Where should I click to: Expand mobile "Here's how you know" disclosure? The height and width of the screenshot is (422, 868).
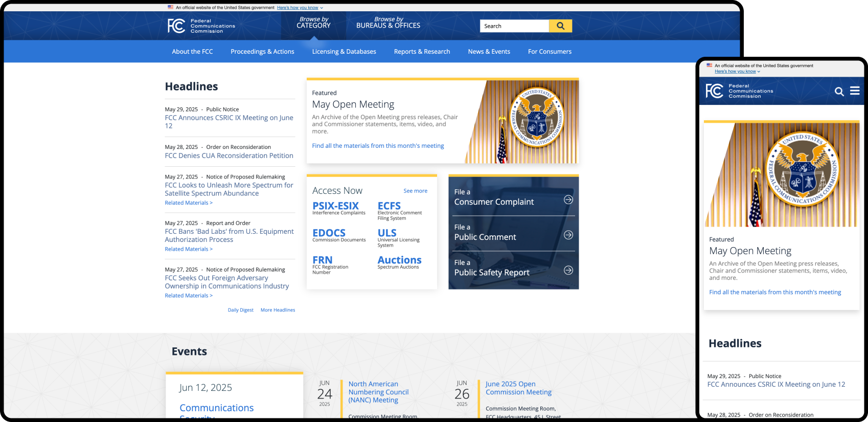737,72
